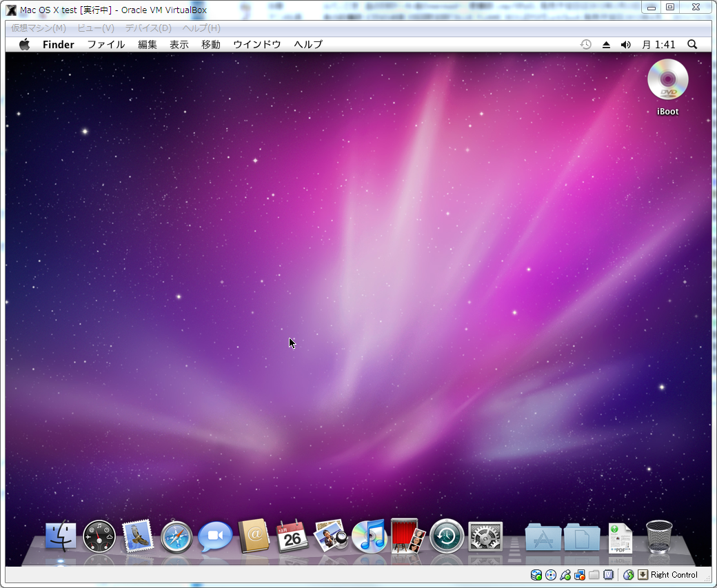Open the ファイル menu

click(106, 44)
